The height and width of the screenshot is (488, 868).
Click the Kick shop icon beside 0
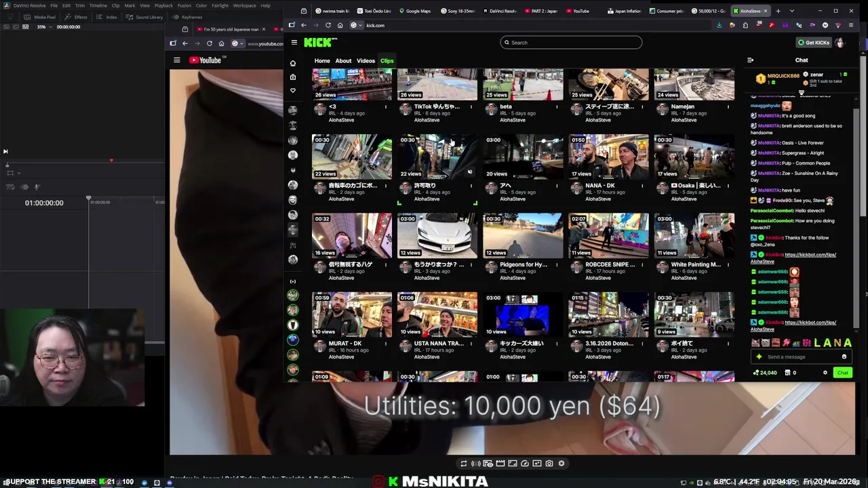pos(787,373)
